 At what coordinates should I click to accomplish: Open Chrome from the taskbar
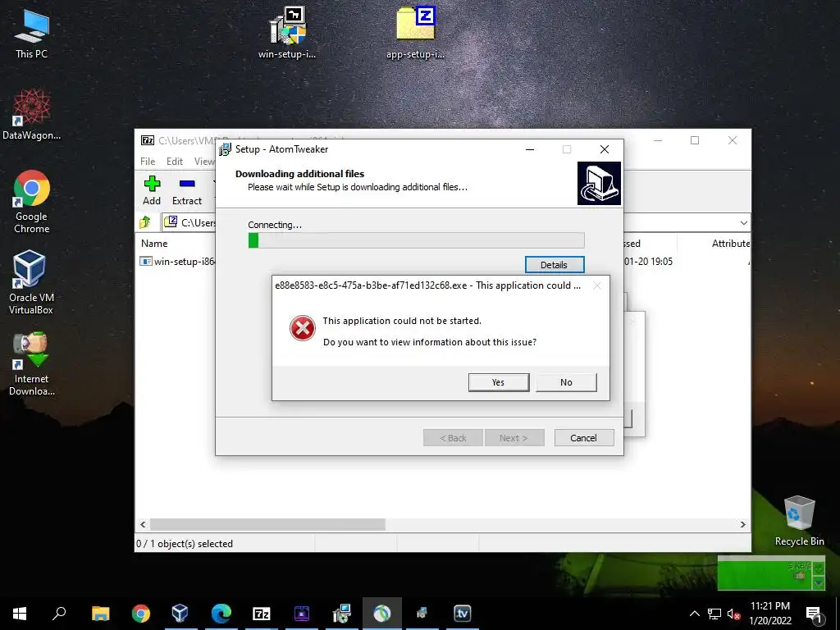pyautogui.click(x=141, y=614)
